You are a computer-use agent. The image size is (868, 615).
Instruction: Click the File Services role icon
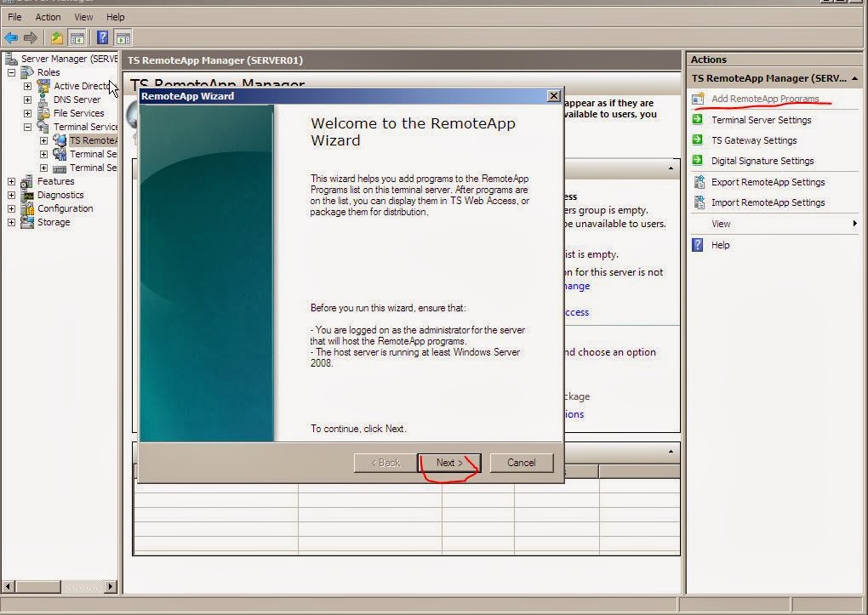pyautogui.click(x=43, y=113)
